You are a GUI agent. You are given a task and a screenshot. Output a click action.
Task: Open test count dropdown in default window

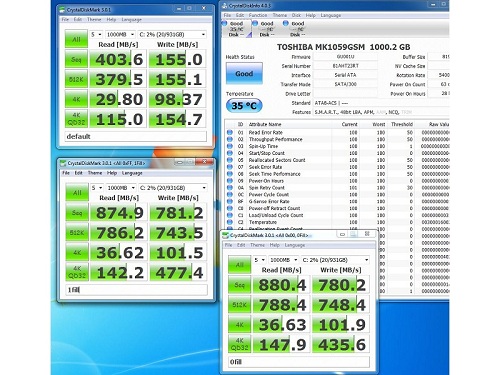[96, 34]
